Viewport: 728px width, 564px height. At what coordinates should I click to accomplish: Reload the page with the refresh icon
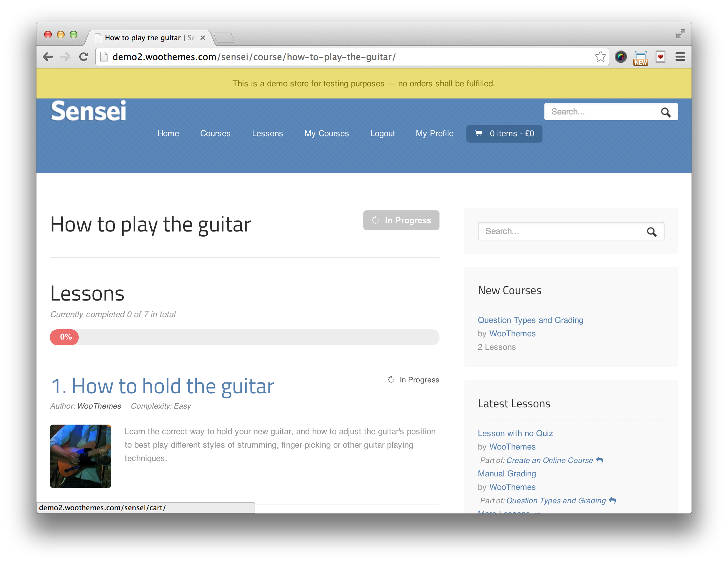tap(84, 57)
